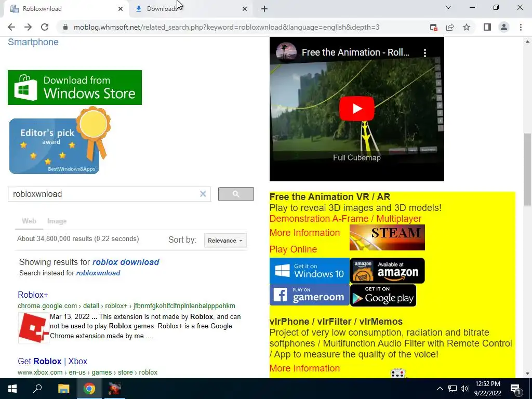Open the Roblox+ search result
The width and height of the screenshot is (532, 399).
pyautogui.click(x=33, y=295)
